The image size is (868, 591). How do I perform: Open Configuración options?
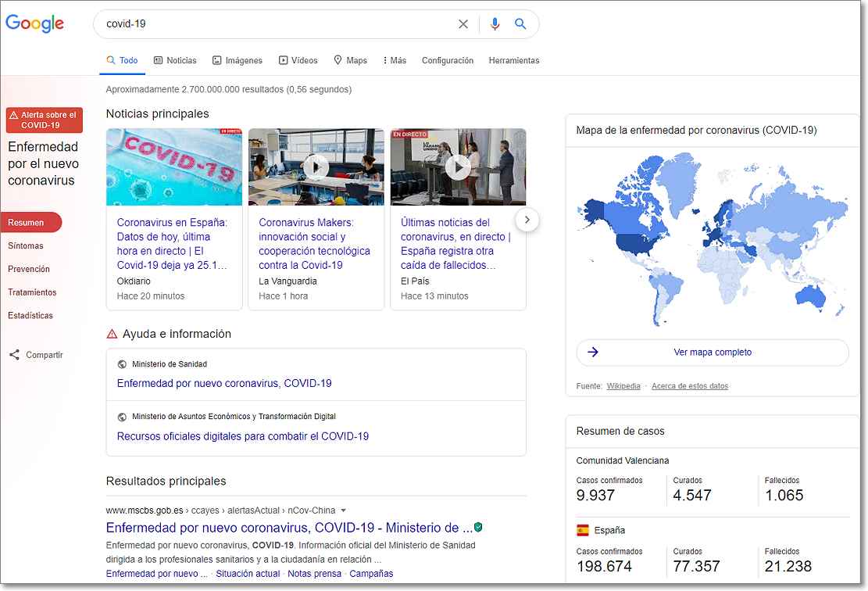(x=448, y=60)
